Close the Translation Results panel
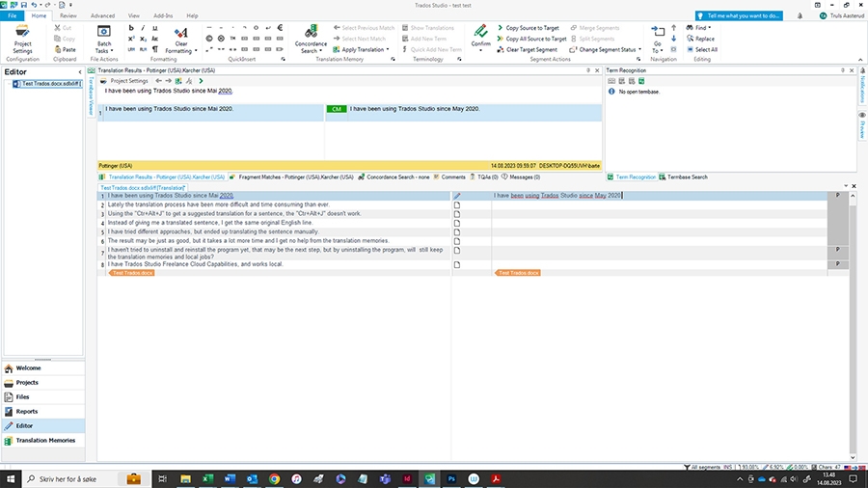 point(597,70)
